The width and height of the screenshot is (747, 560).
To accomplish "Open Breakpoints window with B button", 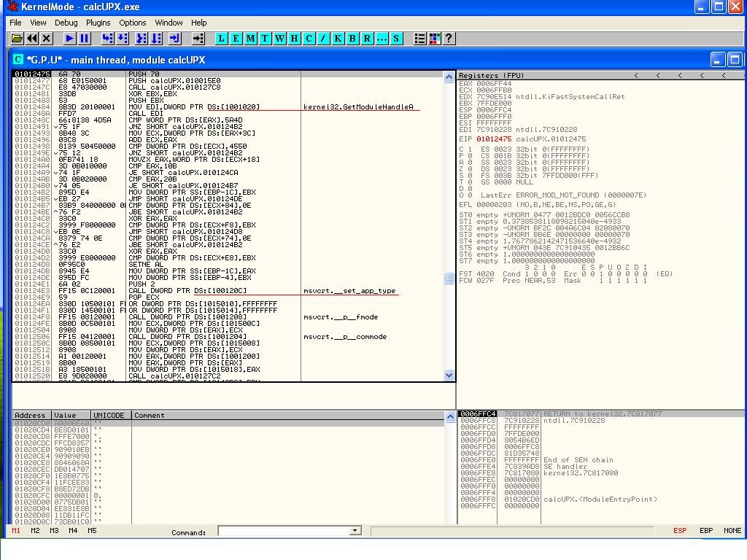I will (353, 39).
